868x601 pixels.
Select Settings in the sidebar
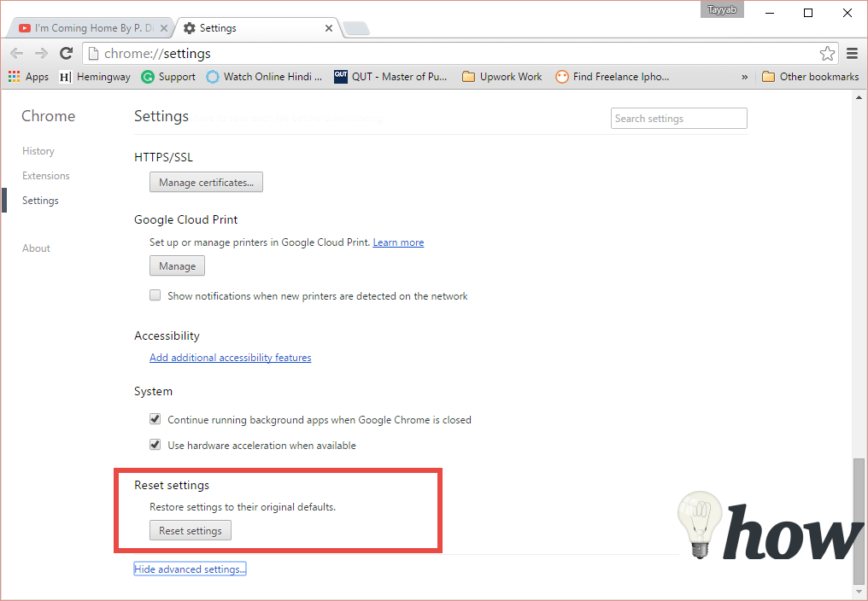coord(40,201)
